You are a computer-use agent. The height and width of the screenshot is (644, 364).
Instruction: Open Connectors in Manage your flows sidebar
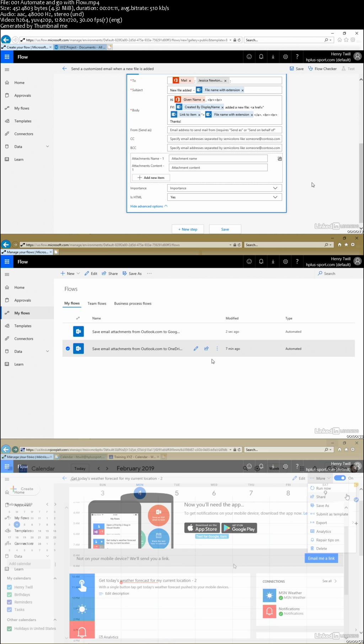click(x=23, y=339)
